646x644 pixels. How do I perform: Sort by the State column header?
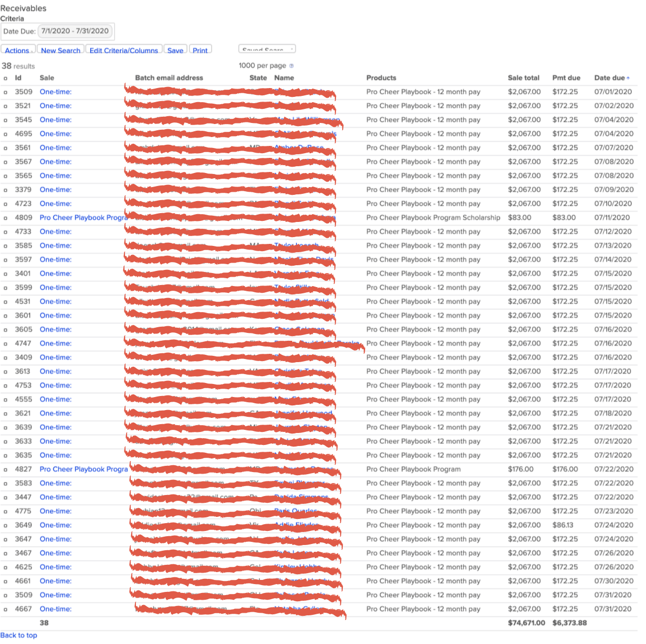(x=258, y=78)
